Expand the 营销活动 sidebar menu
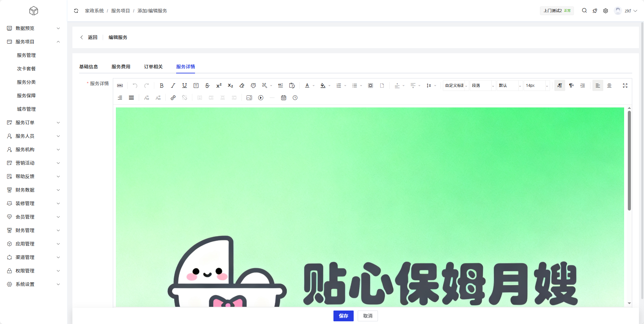 point(33,163)
